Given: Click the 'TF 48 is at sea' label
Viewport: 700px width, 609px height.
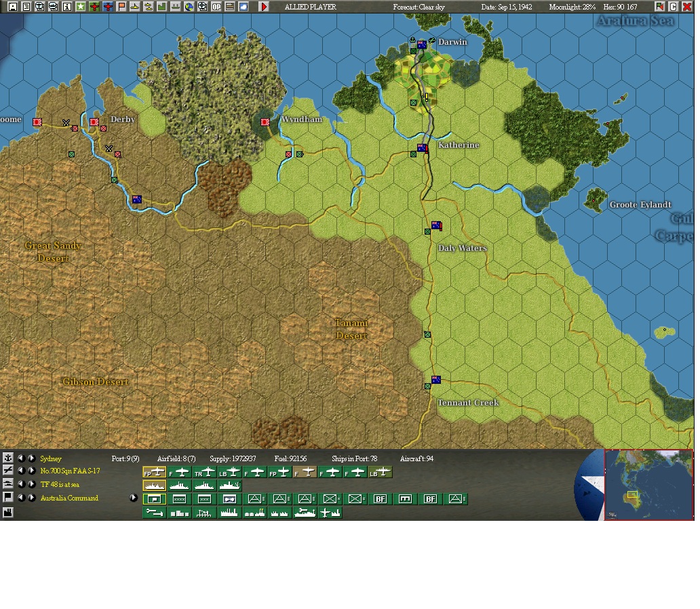Looking at the screenshot, I should coord(60,484).
